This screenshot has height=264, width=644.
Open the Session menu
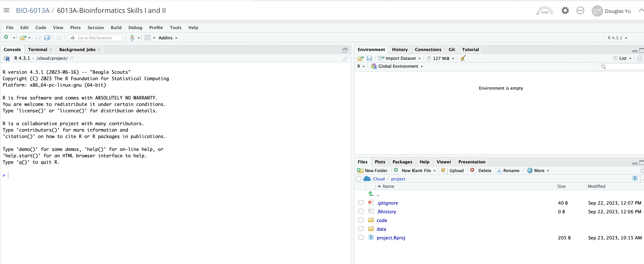(95, 27)
